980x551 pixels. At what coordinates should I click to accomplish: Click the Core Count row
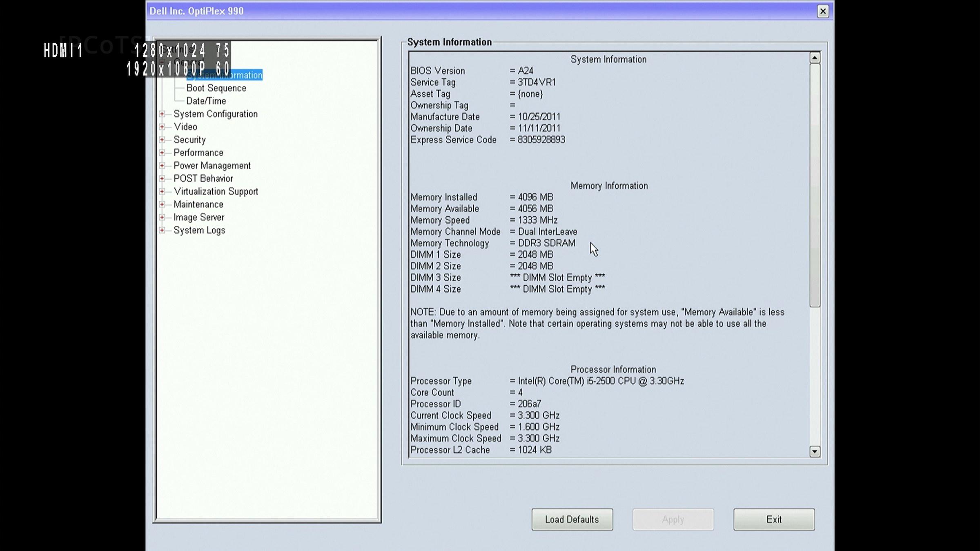(x=466, y=393)
